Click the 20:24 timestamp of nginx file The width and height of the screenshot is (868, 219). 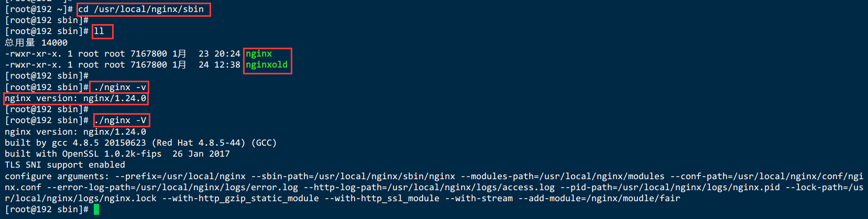[x=227, y=53]
